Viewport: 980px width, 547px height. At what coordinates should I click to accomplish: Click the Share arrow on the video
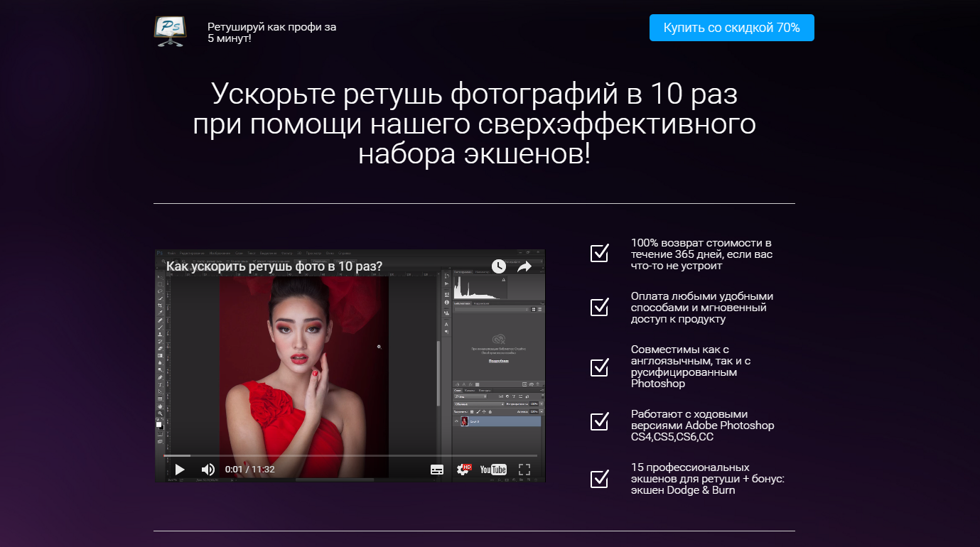524,266
